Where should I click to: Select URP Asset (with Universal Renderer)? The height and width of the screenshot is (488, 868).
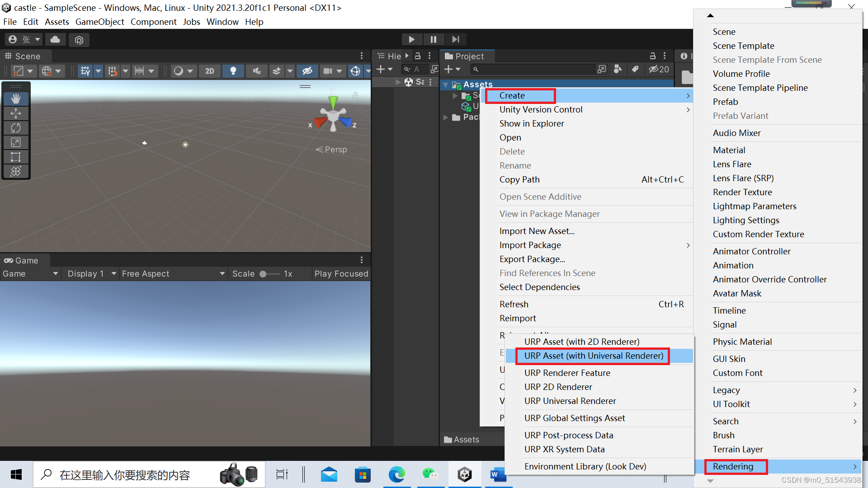click(593, 356)
